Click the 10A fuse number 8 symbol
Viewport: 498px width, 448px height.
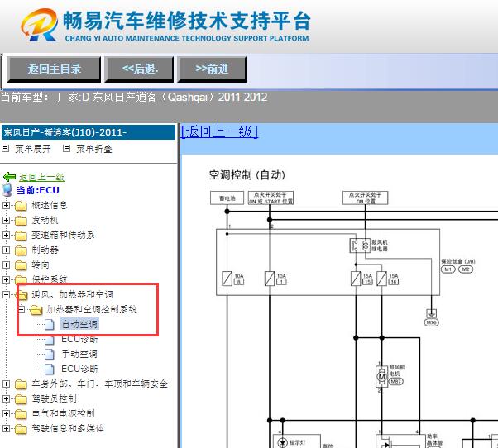[x=227, y=279]
